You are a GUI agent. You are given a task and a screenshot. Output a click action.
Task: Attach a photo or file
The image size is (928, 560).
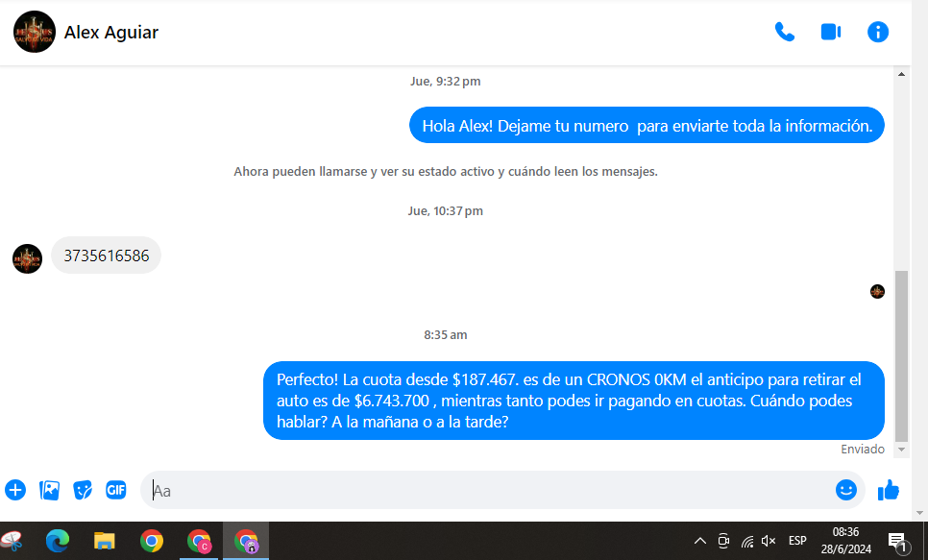tap(49, 490)
